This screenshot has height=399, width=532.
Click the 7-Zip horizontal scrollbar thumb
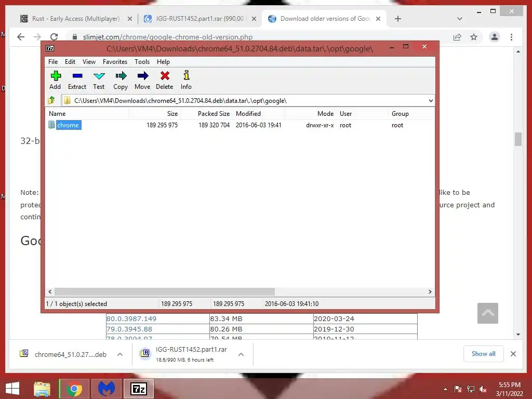(x=165, y=292)
